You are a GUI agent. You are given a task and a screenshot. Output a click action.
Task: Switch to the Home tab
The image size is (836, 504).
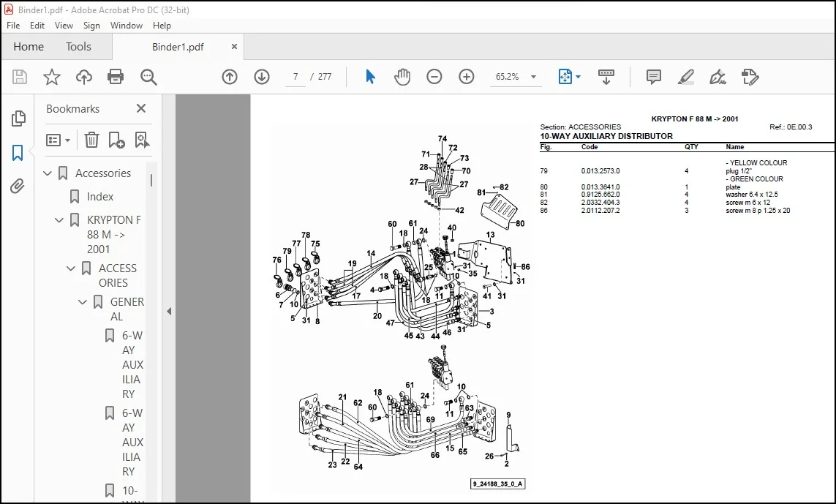coord(29,47)
